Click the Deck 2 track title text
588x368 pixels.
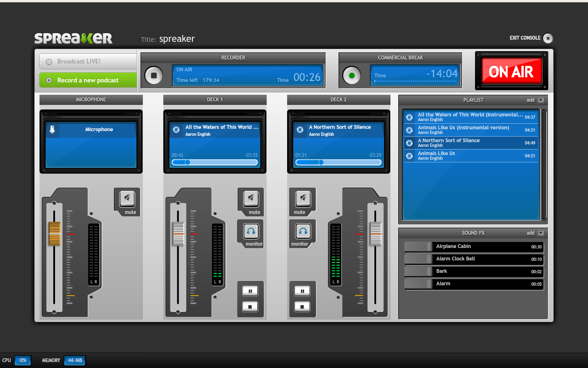340,127
